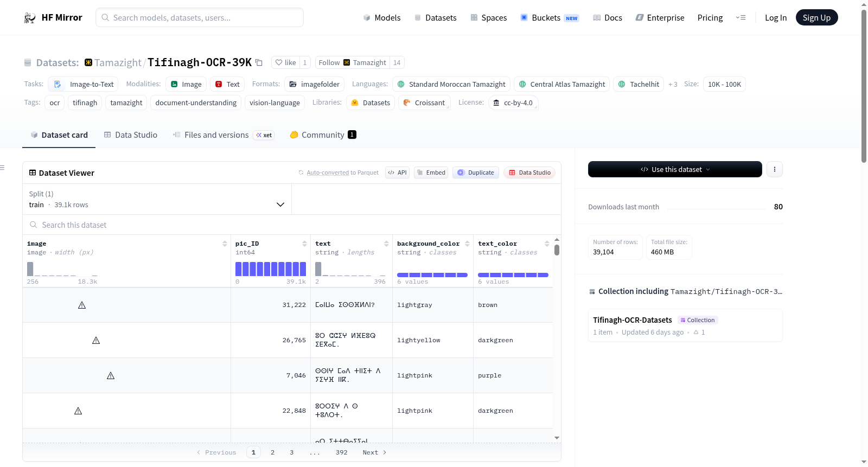Click warning icon in row 26,765
This screenshot has height=467, width=868.
click(x=96, y=341)
